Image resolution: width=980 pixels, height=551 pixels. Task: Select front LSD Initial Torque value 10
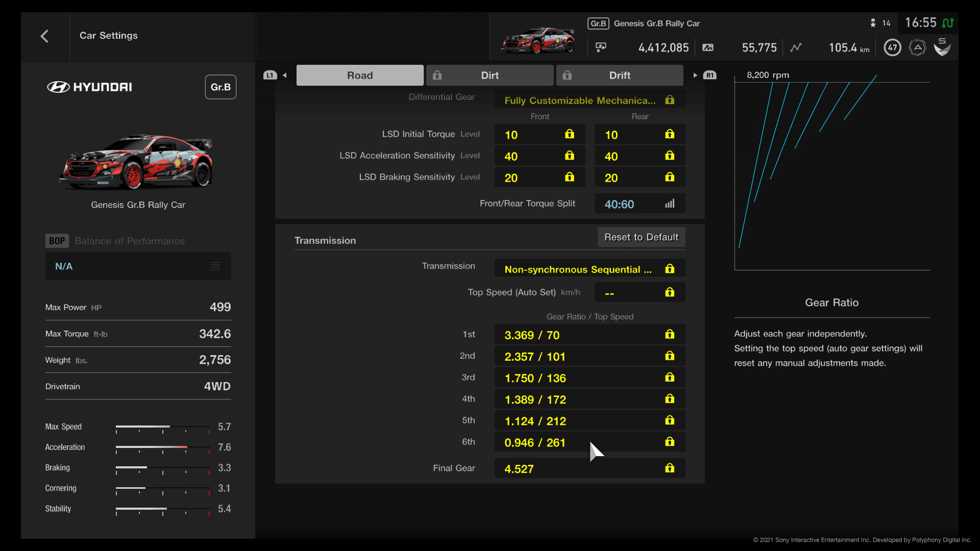tap(540, 135)
